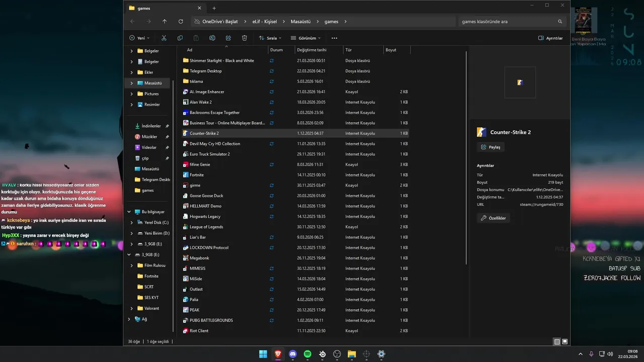Select the Liar's Bar shortcut
644x362 pixels.
click(295, 237)
